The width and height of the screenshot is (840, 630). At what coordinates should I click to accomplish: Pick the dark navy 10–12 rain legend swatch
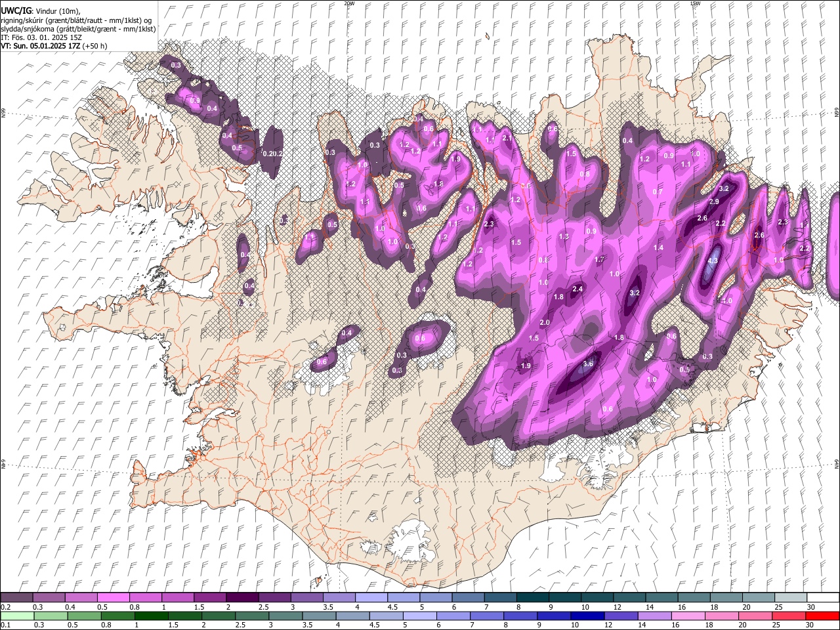tap(587, 616)
